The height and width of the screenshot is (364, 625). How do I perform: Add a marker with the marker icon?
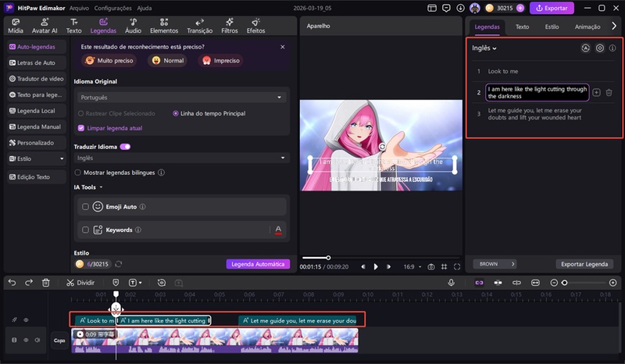(x=116, y=283)
